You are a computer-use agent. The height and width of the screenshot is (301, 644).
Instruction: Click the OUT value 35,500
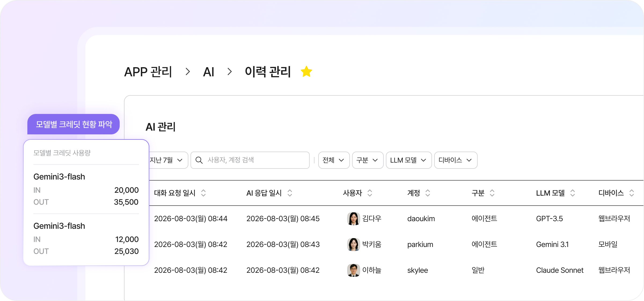pyautogui.click(x=126, y=202)
